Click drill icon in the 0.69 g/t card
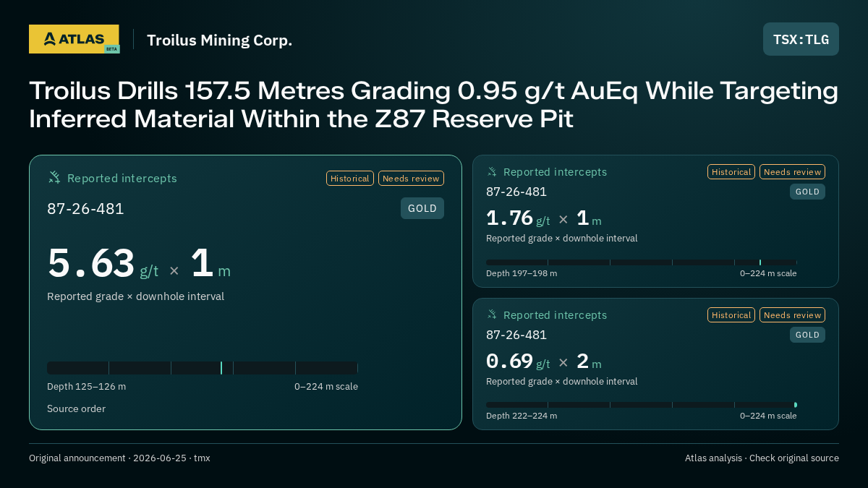 pos(492,315)
